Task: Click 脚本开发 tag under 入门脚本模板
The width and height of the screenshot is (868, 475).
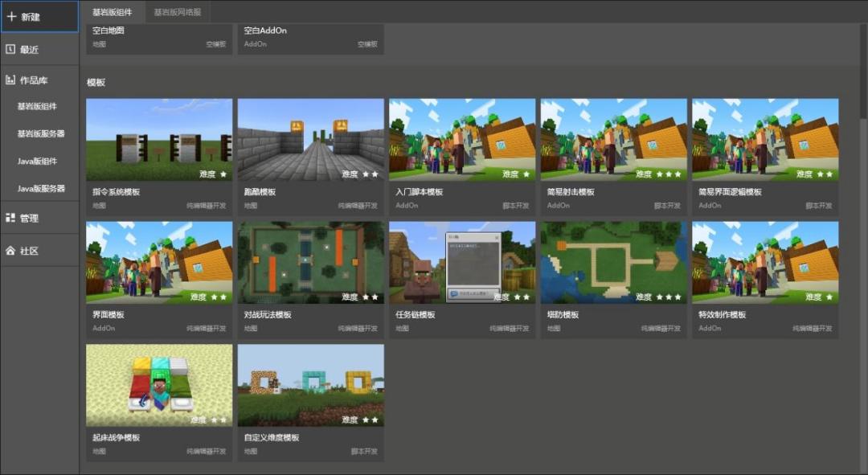Action: coord(516,206)
